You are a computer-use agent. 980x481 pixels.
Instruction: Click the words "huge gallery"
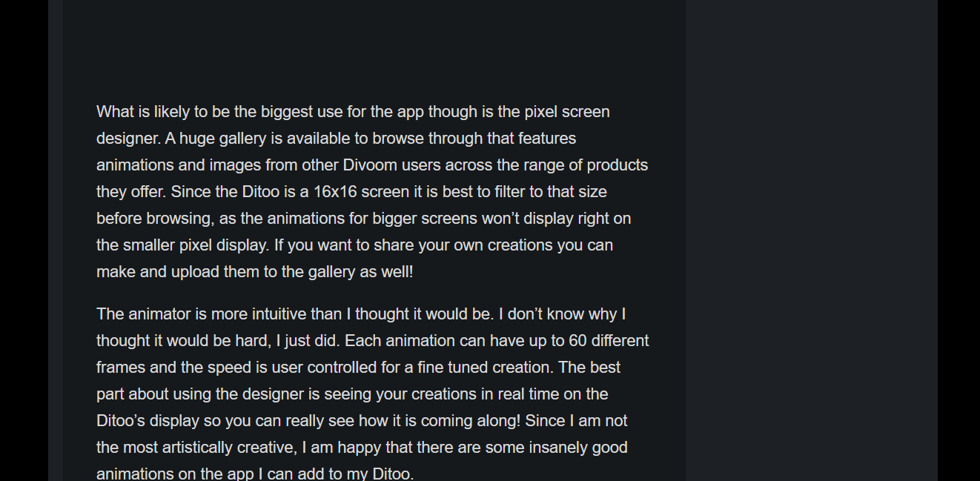[222, 139]
